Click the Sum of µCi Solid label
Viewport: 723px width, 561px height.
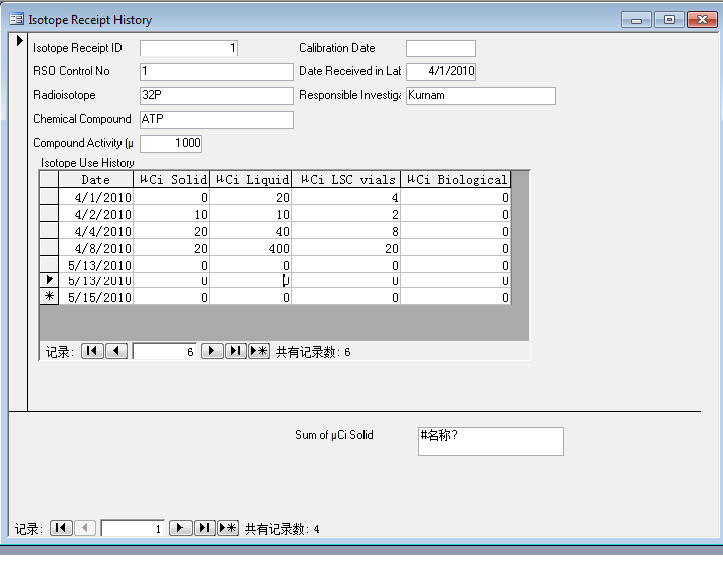pos(334,435)
